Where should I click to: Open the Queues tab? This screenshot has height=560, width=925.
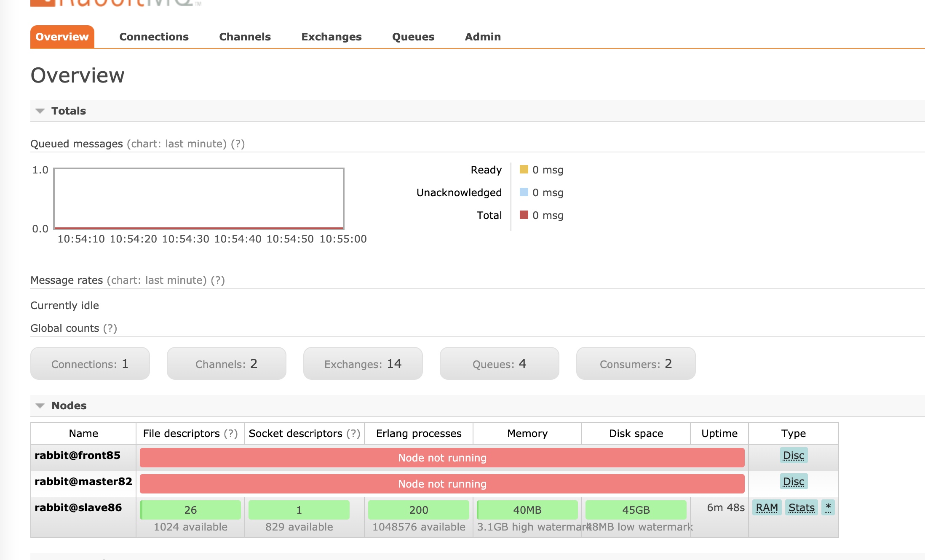pos(413,37)
